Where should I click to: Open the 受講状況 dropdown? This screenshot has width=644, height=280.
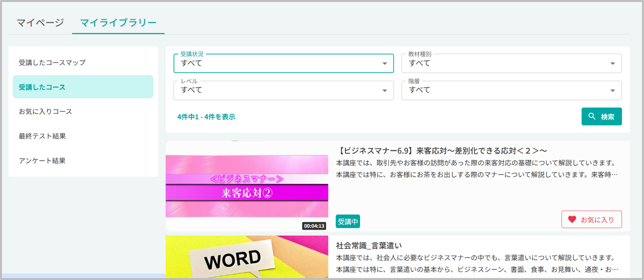pyautogui.click(x=283, y=63)
